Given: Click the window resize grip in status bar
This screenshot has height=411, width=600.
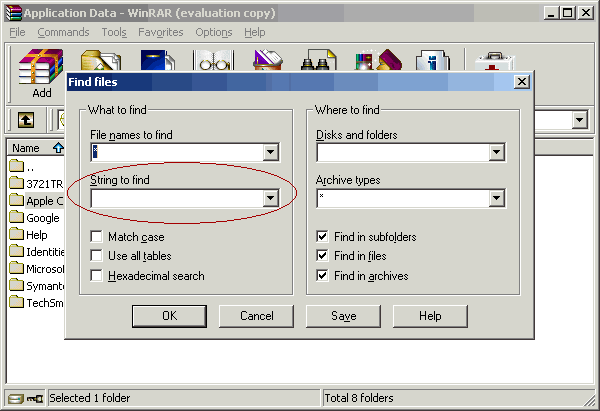Looking at the screenshot, I should click(590, 401).
